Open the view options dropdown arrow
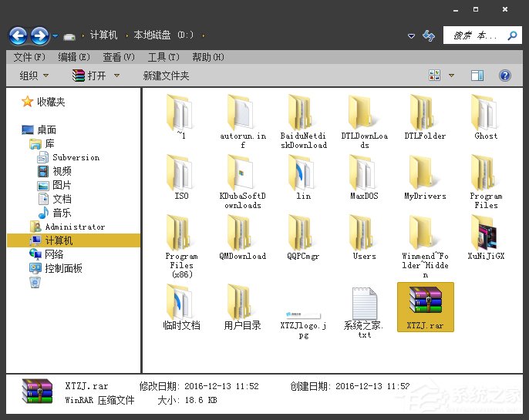The width and height of the screenshot is (529, 420). point(451,76)
